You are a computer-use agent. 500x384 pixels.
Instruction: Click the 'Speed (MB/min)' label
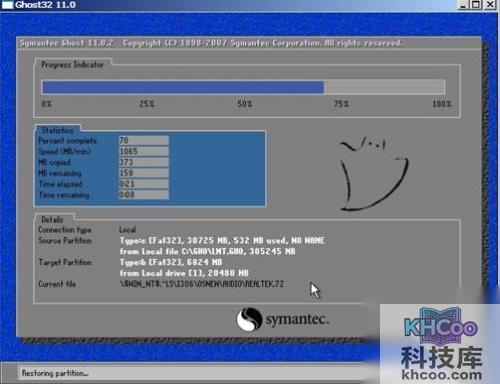[65, 152]
